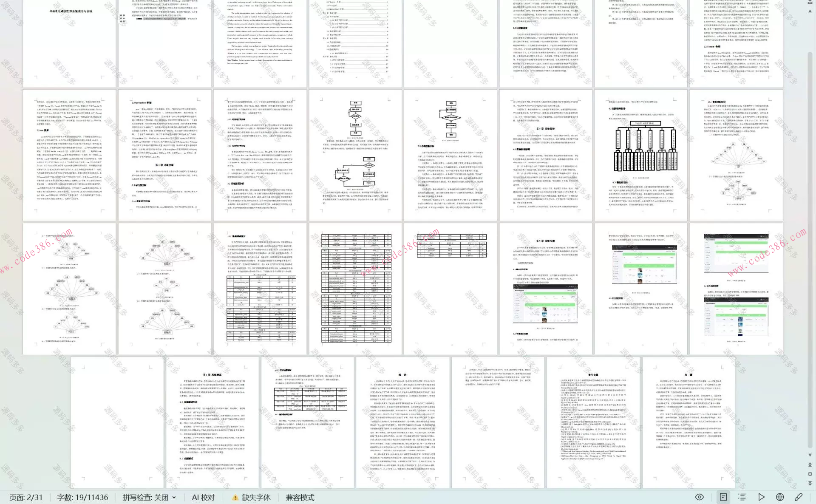
Task: Open AI 校对 proofreading
Action: coord(203,497)
